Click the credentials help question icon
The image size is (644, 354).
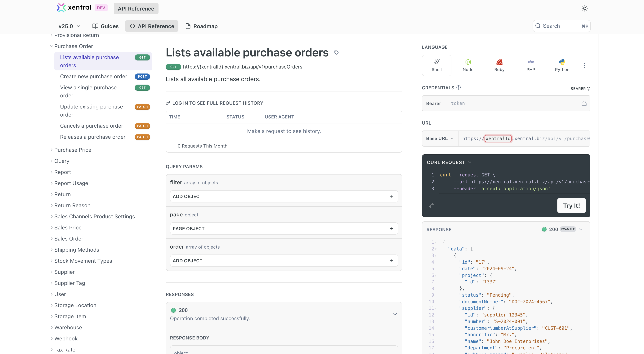(458, 88)
